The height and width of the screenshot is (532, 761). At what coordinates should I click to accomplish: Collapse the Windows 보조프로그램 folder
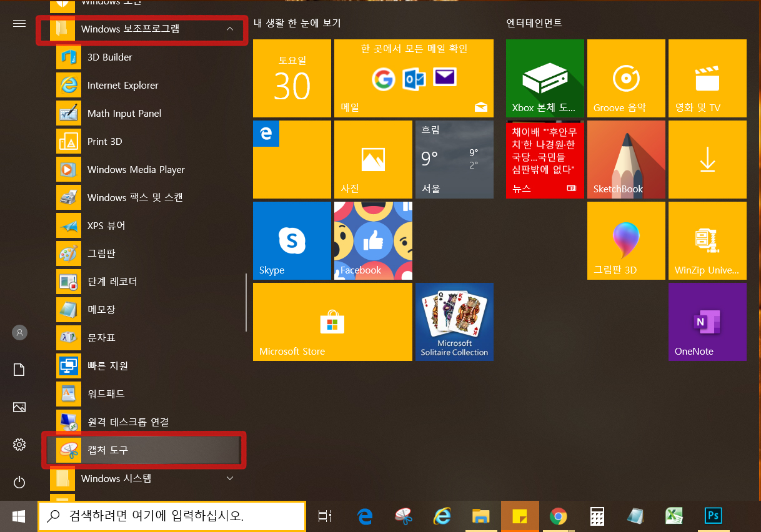145,29
